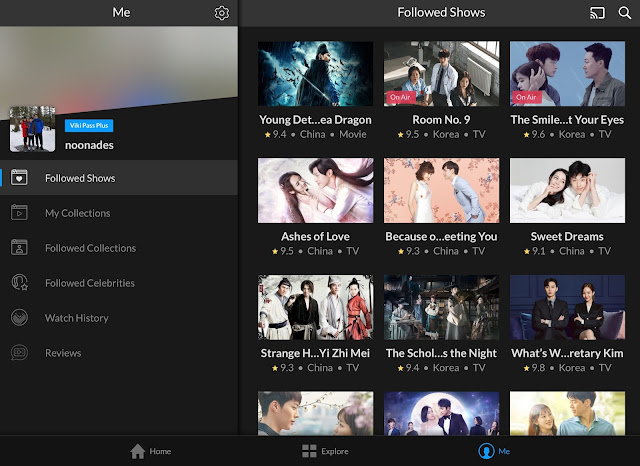Open Reviews menu item
The image size is (640, 466).
click(119, 353)
